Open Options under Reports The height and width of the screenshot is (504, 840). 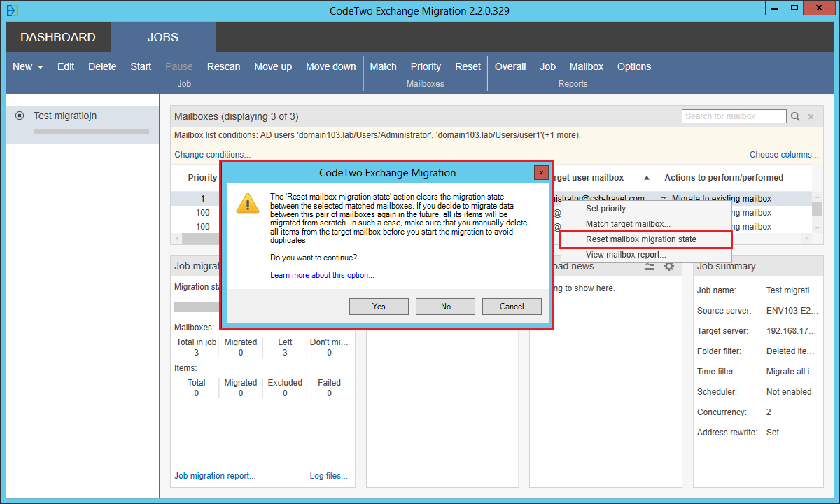[x=634, y=66]
